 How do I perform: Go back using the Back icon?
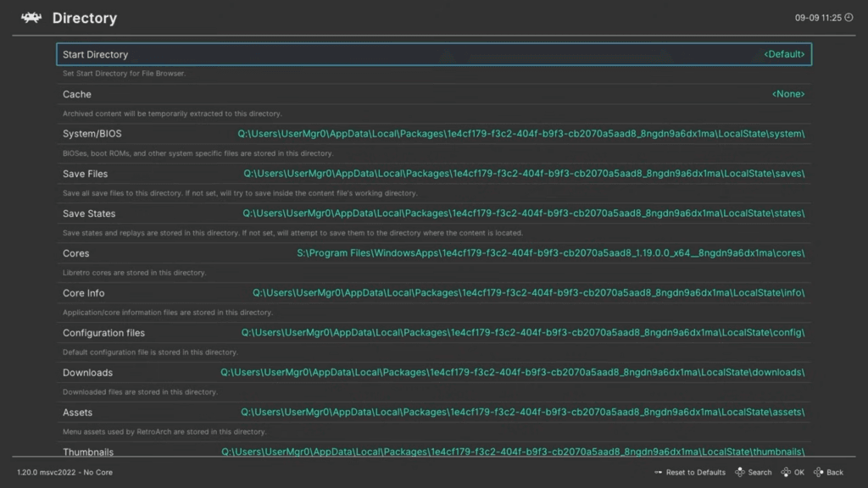(x=819, y=472)
